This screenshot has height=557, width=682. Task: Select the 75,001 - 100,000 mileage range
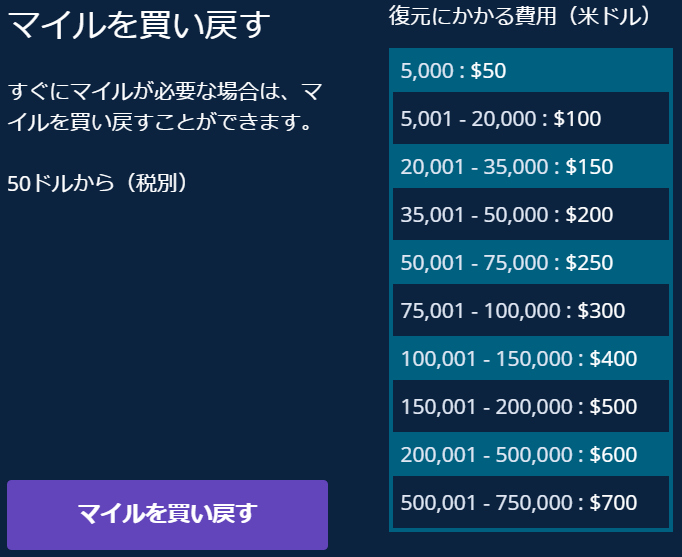[x=481, y=311]
